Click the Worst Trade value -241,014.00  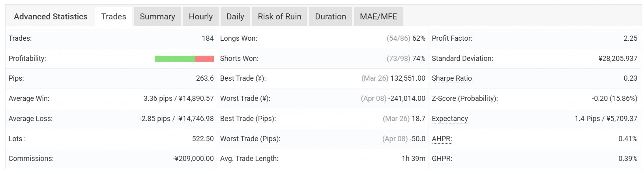pyautogui.click(x=407, y=98)
